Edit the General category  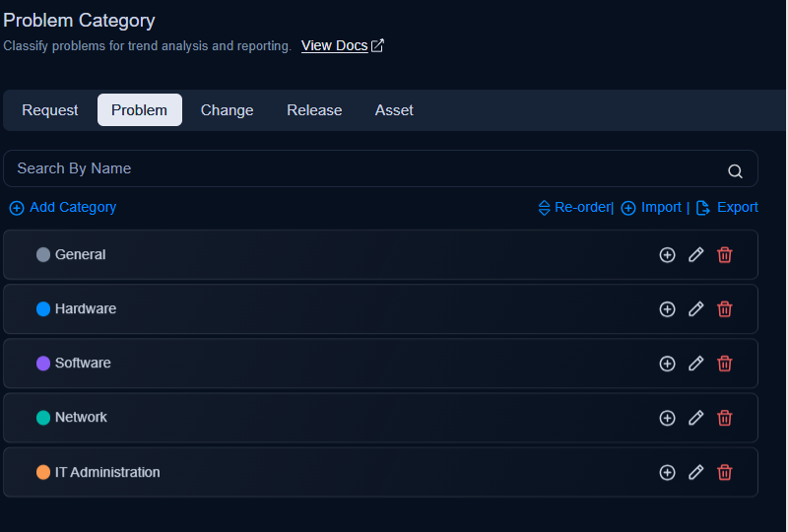point(696,255)
